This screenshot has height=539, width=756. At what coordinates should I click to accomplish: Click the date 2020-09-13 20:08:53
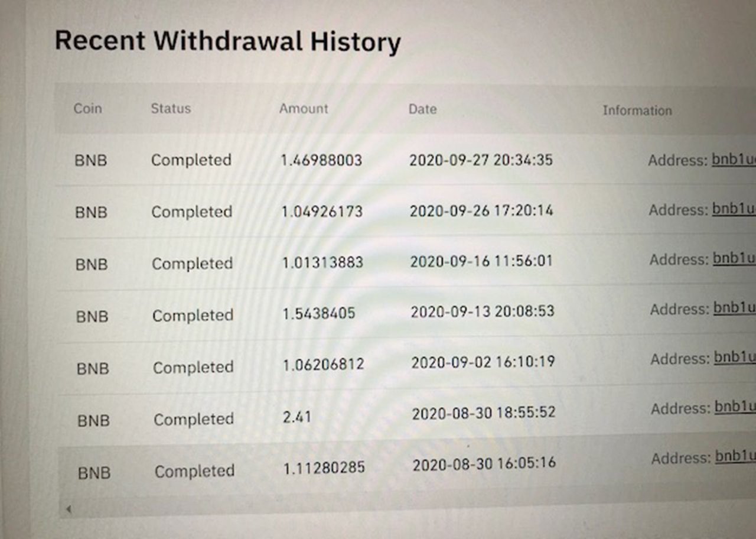[x=483, y=311]
